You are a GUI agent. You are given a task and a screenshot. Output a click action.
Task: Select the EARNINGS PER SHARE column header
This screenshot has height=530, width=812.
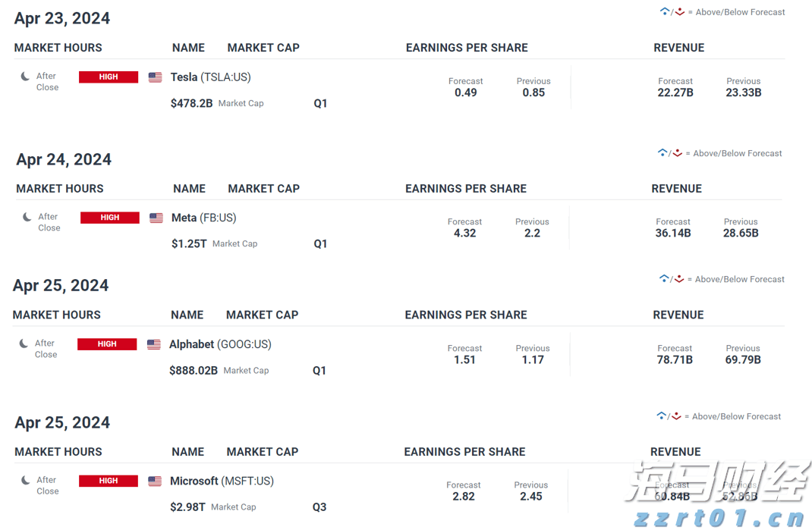pos(466,48)
